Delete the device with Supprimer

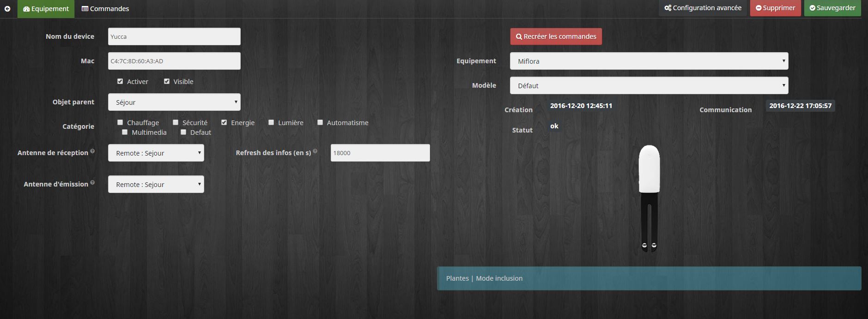pyautogui.click(x=775, y=8)
